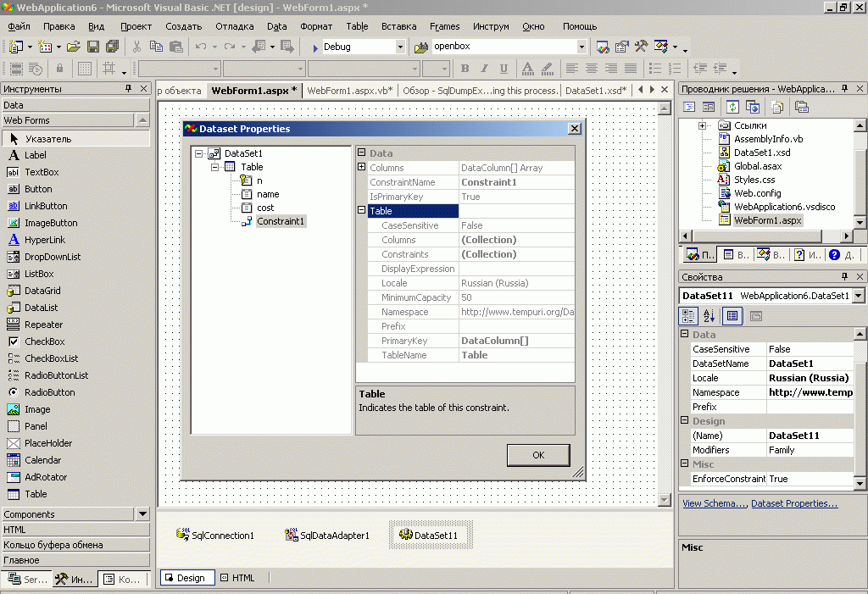Click the Paste toolbar icon
This screenshot has width=868, height=594.
tap(176, 47)
